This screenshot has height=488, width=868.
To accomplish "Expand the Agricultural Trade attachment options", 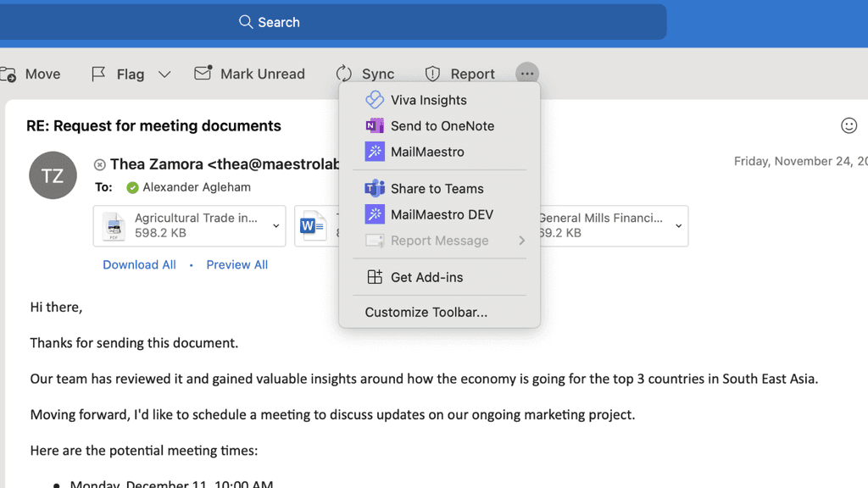I will 275,226.
